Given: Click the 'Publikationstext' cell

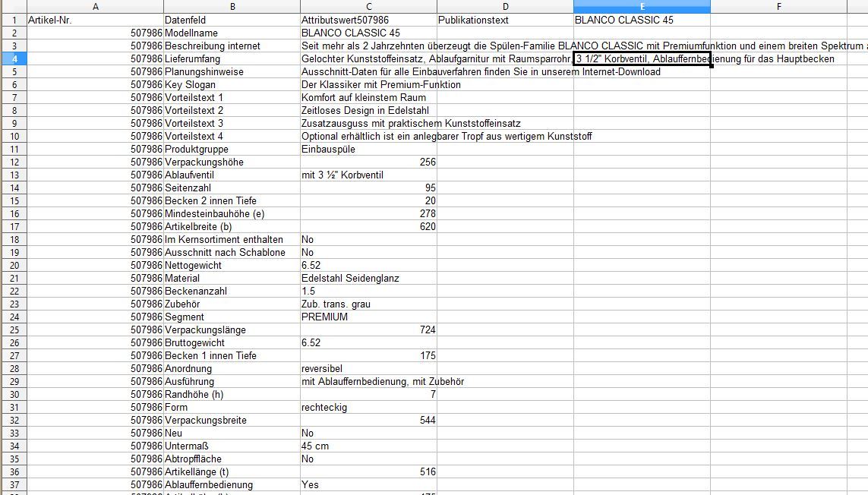Looking at the screenshot, I should coord(506,20).
